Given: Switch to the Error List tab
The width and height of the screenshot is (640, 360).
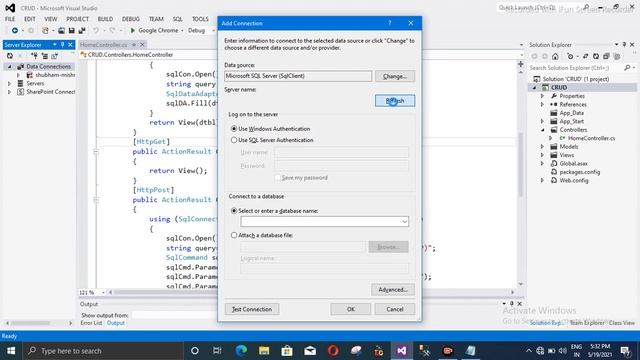Looking at the screenshot, I should (x=91, y=323).
